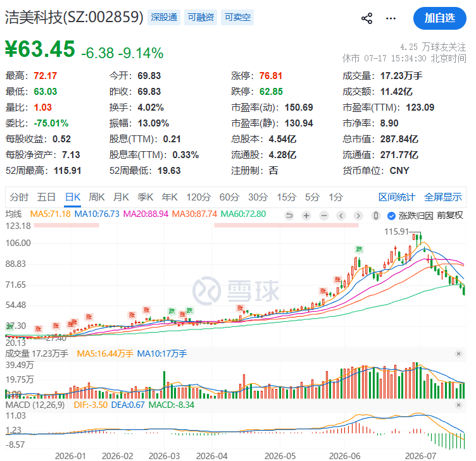Click the green 跌 marker near June peak
476x461 pixels.
[359, 249]
